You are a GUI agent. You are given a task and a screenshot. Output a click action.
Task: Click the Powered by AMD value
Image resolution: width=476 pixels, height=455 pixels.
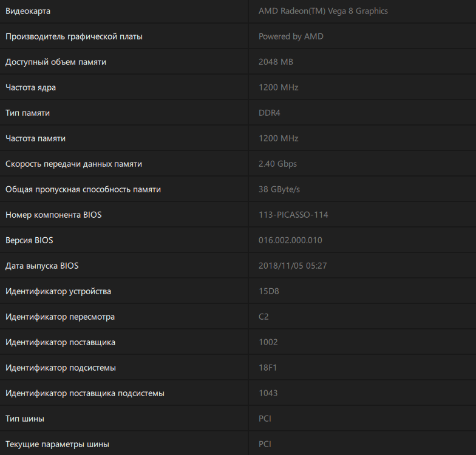click(291, 36)
